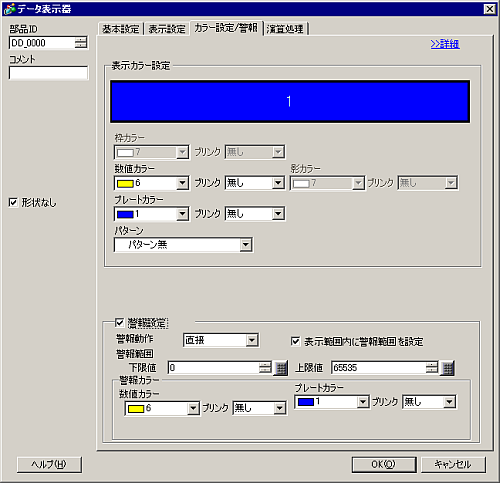Switch to the 基本設定 tab

click(121, 29)
